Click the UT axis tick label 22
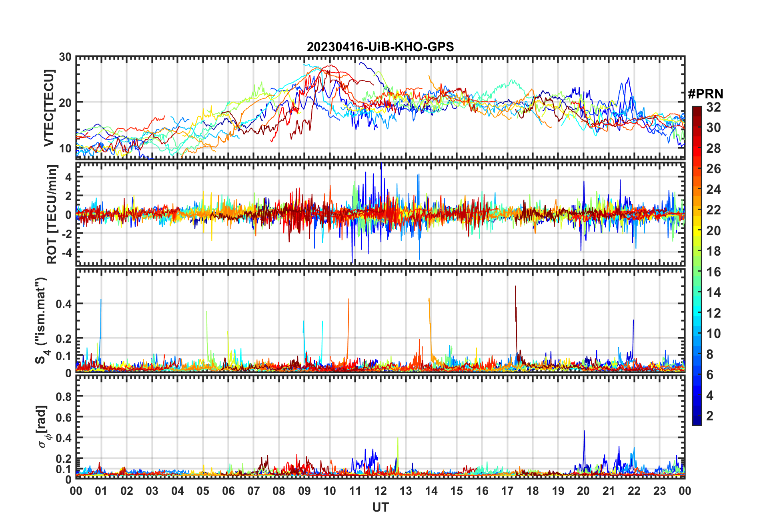 (634, 491)
